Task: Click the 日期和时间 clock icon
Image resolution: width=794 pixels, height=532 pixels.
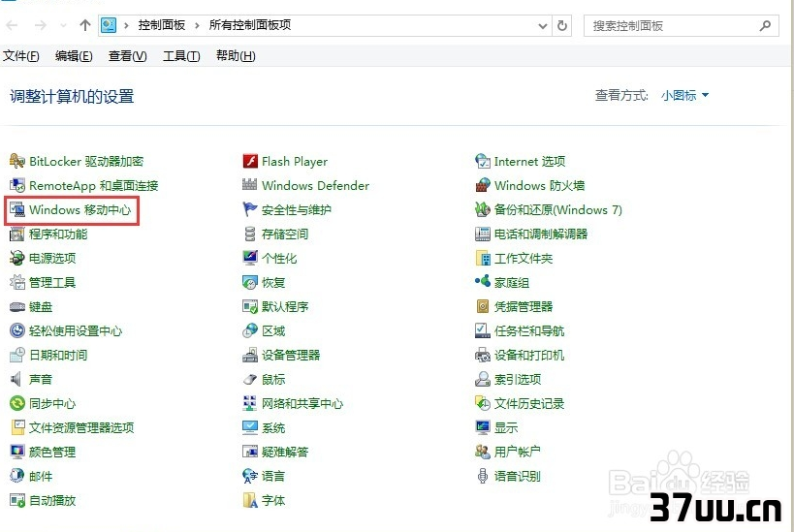Action: [17, 355]
